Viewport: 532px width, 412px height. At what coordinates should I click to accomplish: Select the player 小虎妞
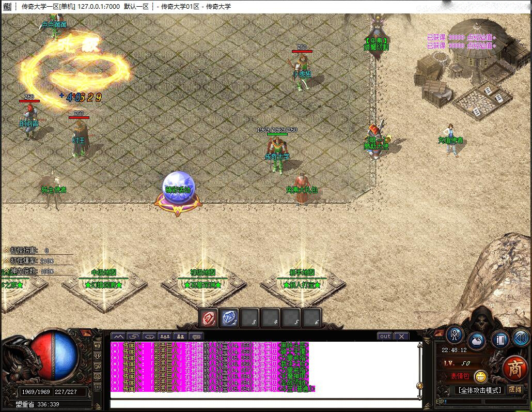[x=301, y=72]
